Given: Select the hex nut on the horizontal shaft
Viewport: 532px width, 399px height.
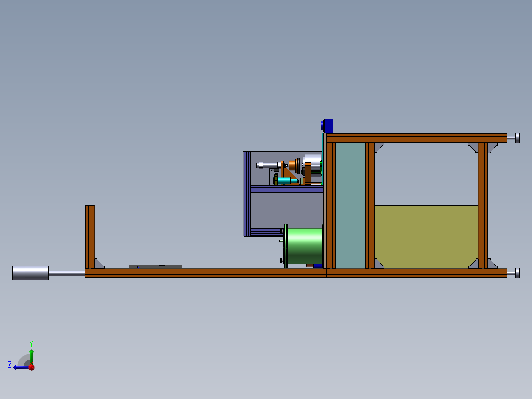Looking at the screenshot, I should [261, 165].
